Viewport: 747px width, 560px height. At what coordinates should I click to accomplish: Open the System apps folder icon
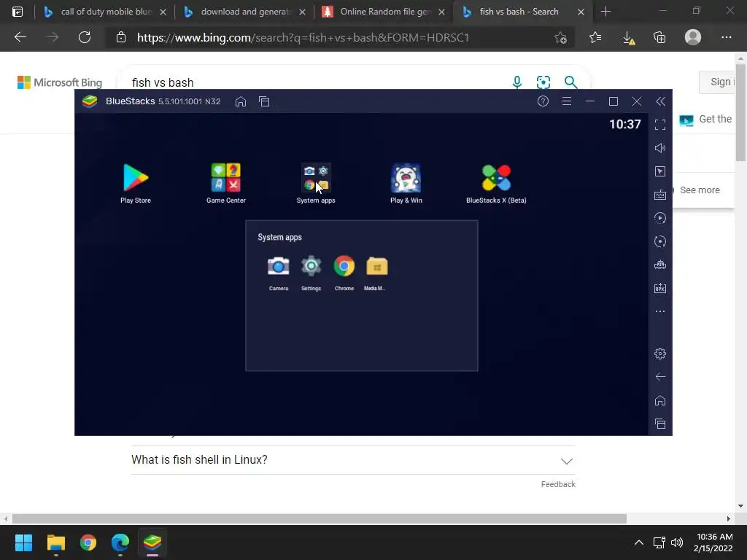tap(316, 178)
